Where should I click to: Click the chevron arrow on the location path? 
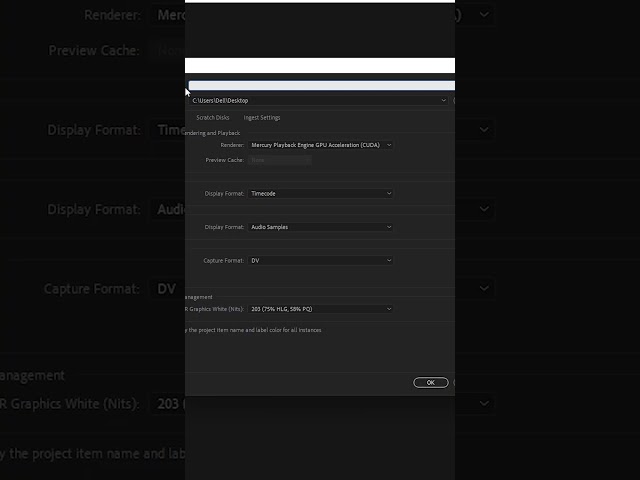(443, 100)
